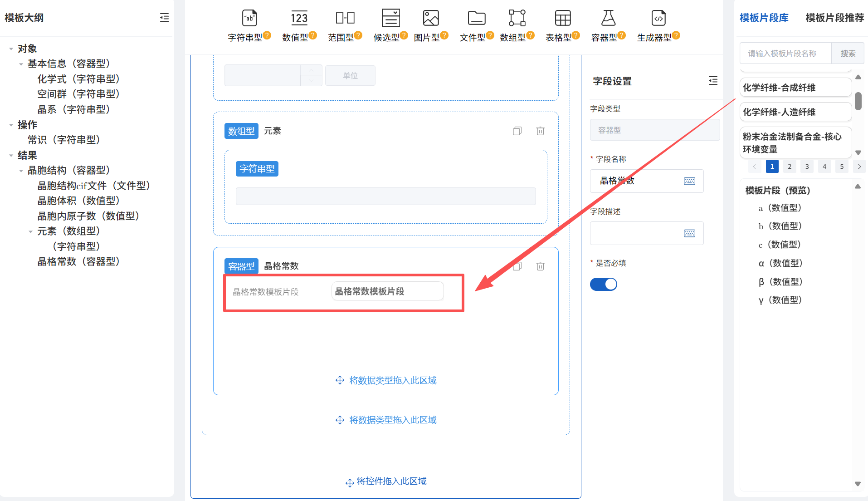Open the help tip next to 容器型
The width and height of the screenshot is (868, 501).
tap(622, 34)
